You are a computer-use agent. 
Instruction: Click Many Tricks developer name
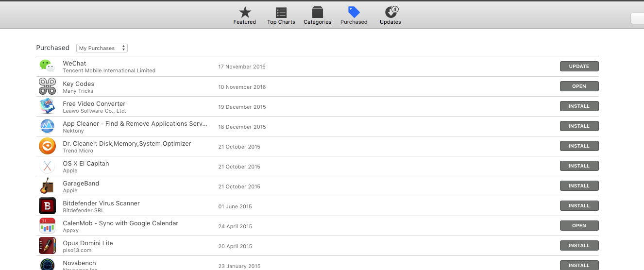[78, 91]
